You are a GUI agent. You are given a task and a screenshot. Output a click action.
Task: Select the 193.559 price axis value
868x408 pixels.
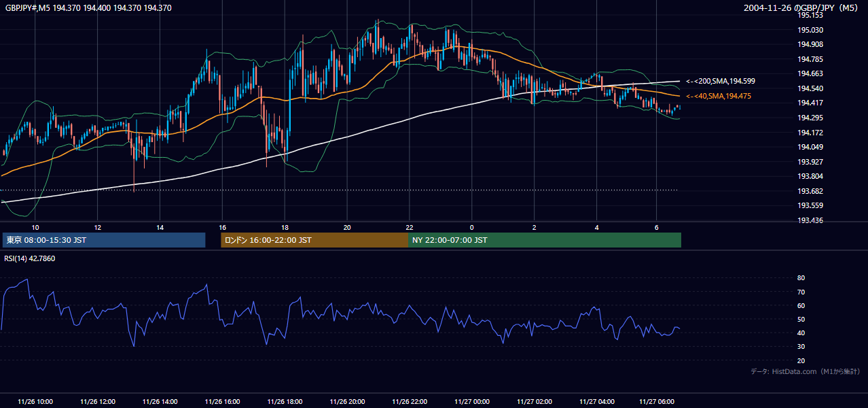[810, 205]
